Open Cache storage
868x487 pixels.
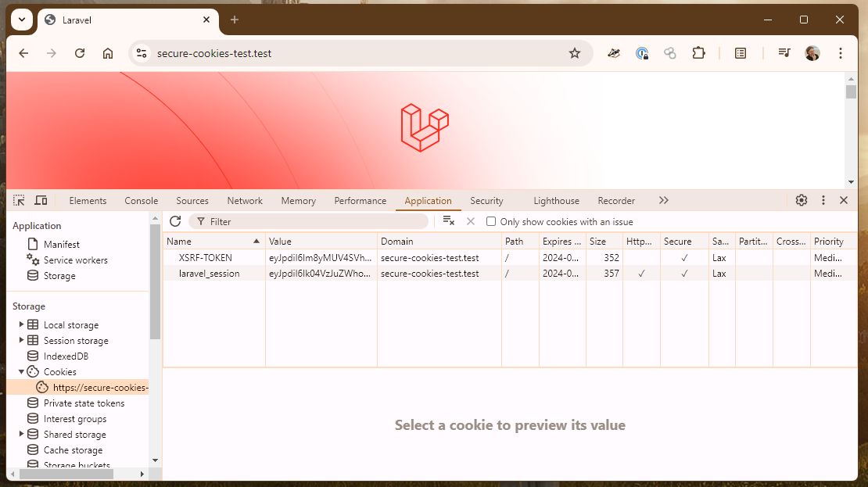point(73,450)
